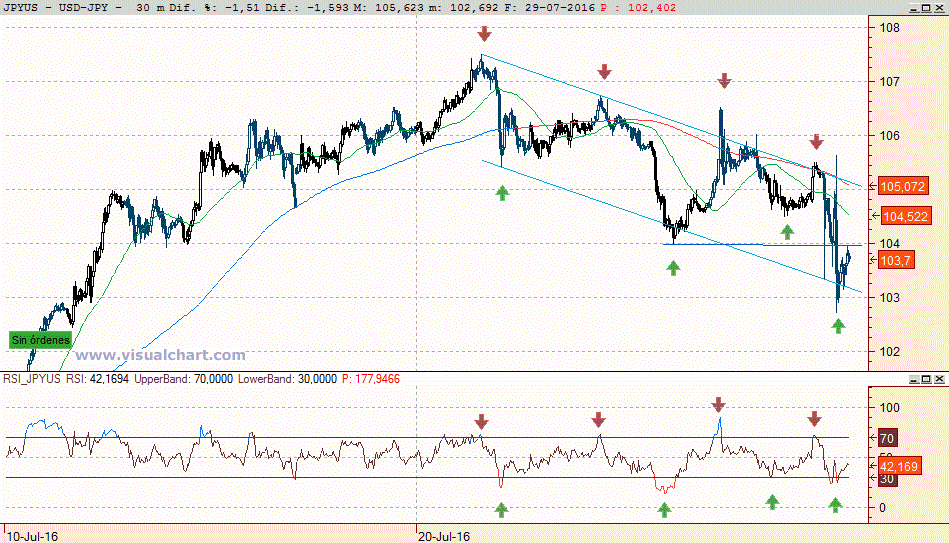The width and height of the screenshot is (949, 543).
Task: Close the JPYUS price chart window
Action: pos(939,8)
